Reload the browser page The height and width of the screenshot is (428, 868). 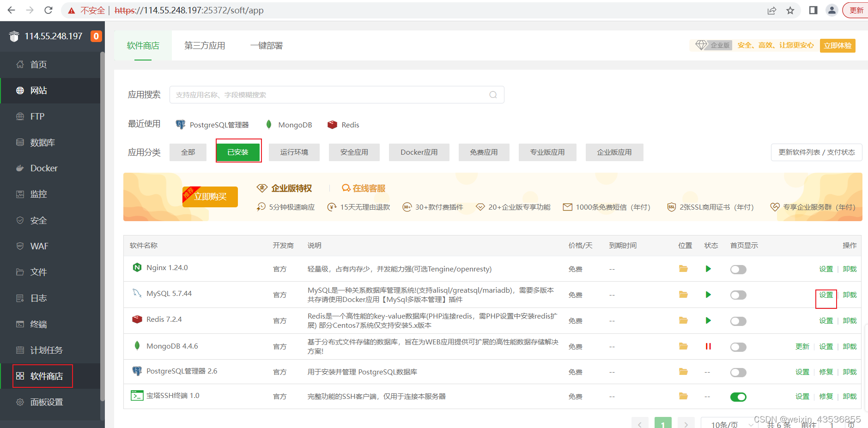(48, 10)
